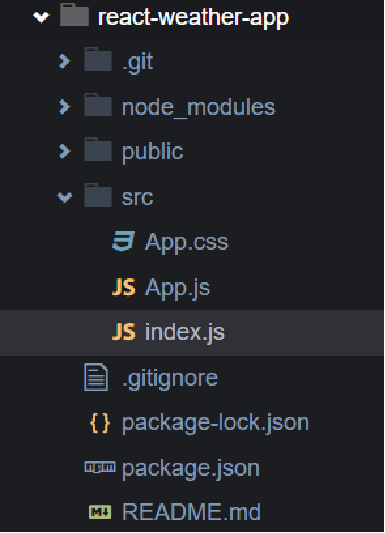Collapse the src folder chevron
The width and height of the screenshot is (385, 533).
65,197
